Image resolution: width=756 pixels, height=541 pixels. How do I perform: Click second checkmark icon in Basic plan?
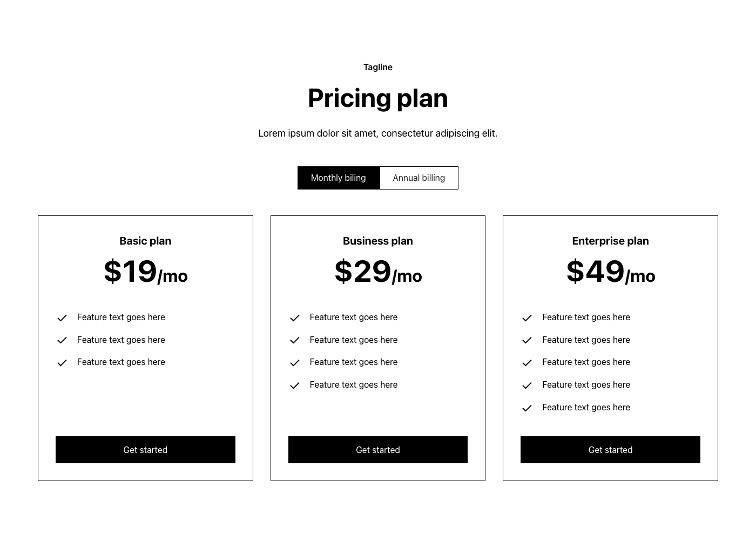62,340
